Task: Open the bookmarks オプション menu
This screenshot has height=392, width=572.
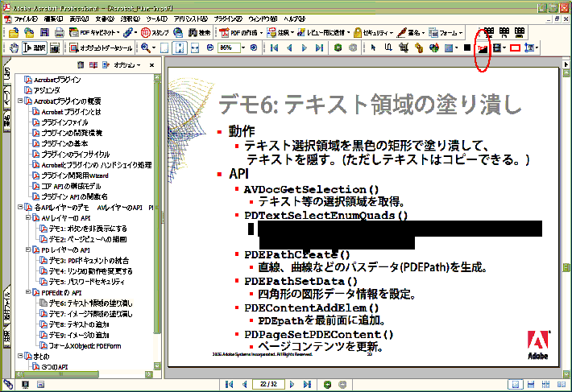Action: tap(127, 65)
